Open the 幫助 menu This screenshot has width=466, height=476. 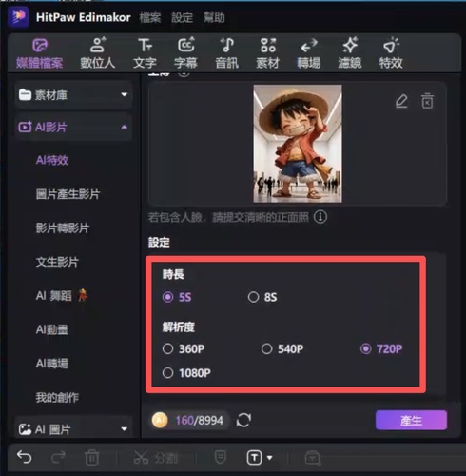214,17
